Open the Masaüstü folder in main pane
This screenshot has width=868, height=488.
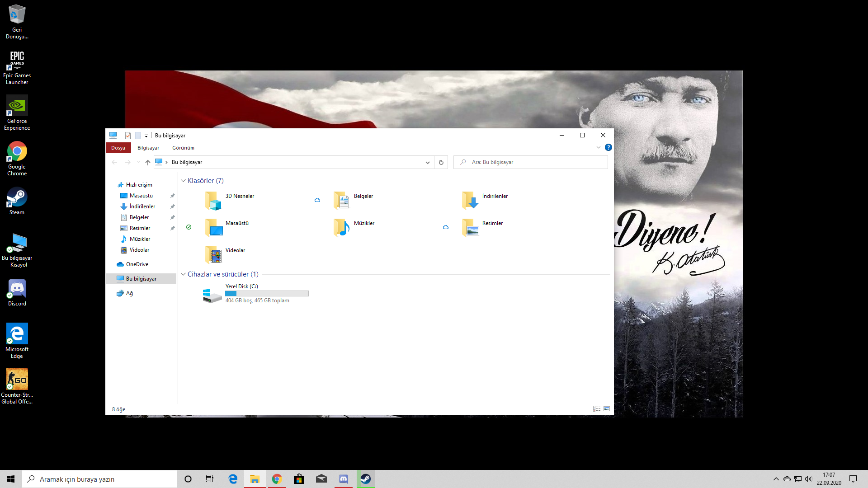(x=227, y=227)
